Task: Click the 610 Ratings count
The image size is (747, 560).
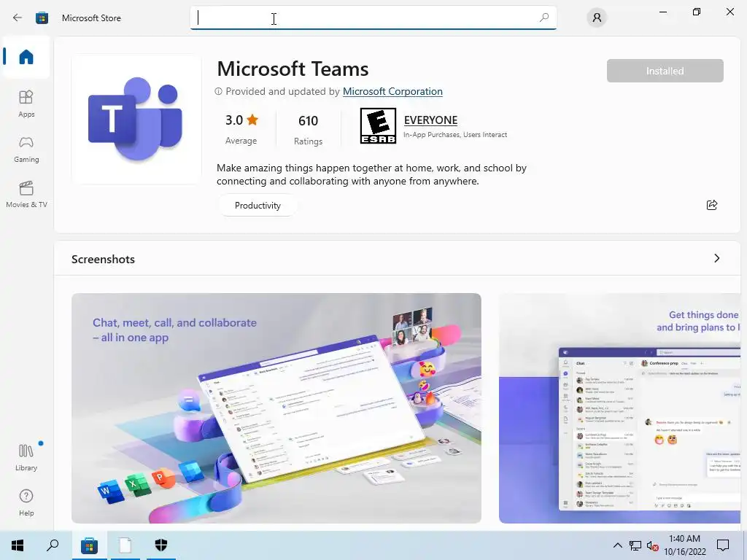Action: pos(308,129)
